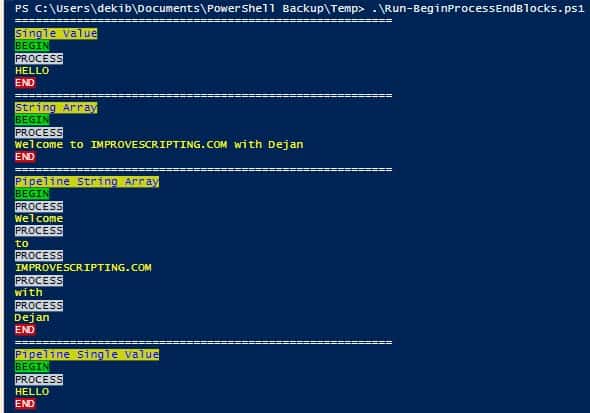590x413 pixels.
Task: Click the last HELLO output line
Action: [x=32, y=392]
